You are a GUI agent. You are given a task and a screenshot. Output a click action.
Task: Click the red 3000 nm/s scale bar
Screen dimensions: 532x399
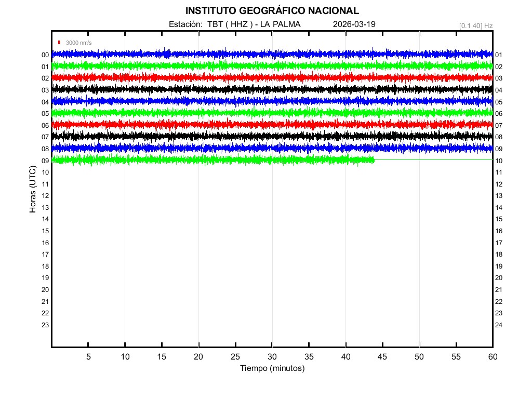click(x=59, y=43)
